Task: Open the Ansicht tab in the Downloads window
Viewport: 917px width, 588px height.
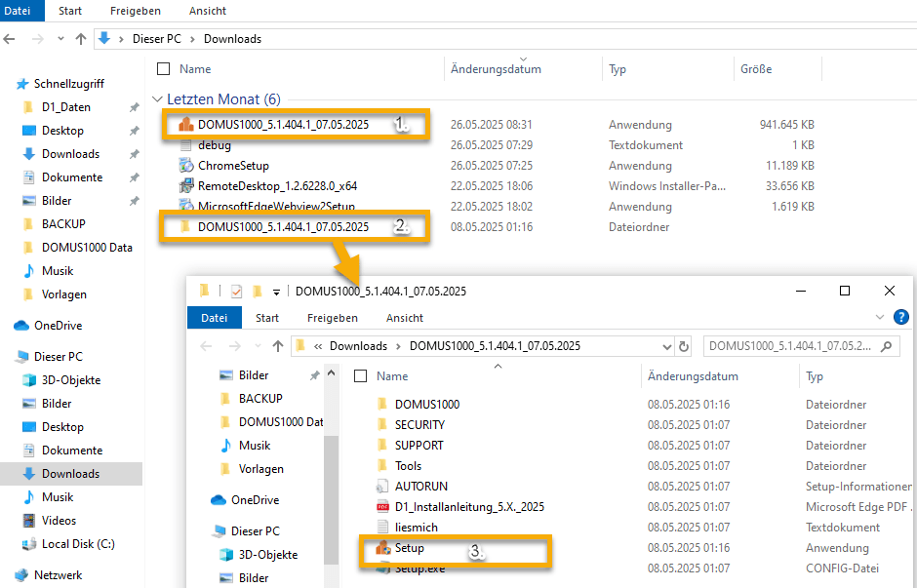Action: (208, 11)
